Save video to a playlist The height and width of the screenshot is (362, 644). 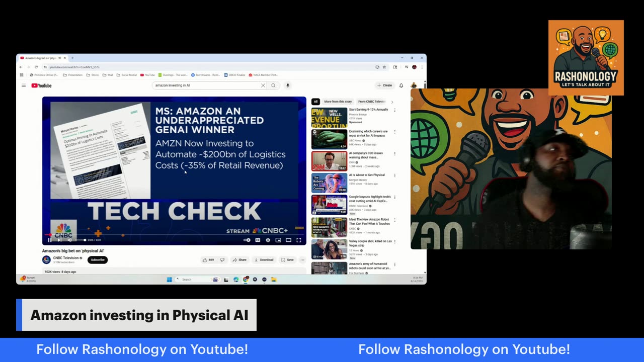(287, 260)
